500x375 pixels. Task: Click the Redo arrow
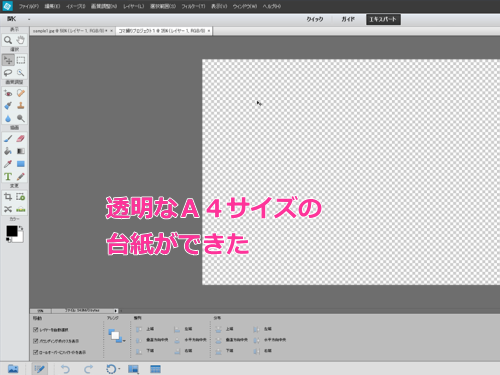tap(88, 369)
